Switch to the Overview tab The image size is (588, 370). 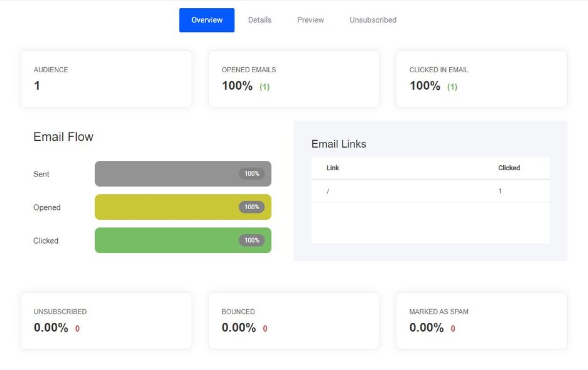[207, 20]
